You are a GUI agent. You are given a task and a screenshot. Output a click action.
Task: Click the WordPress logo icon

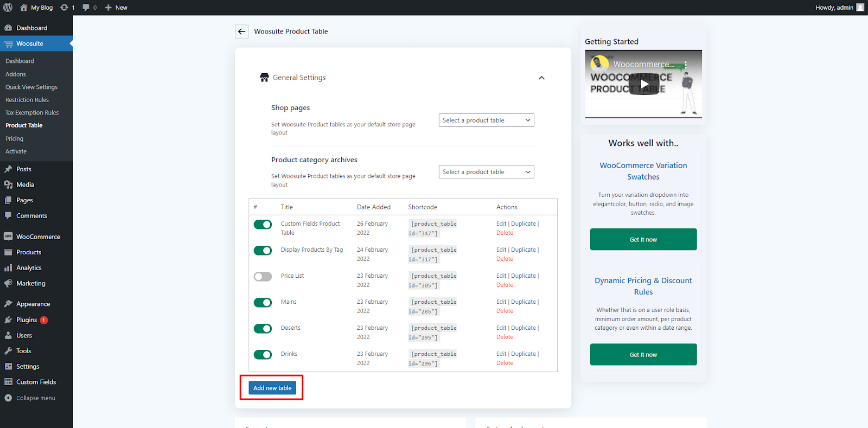8,8
